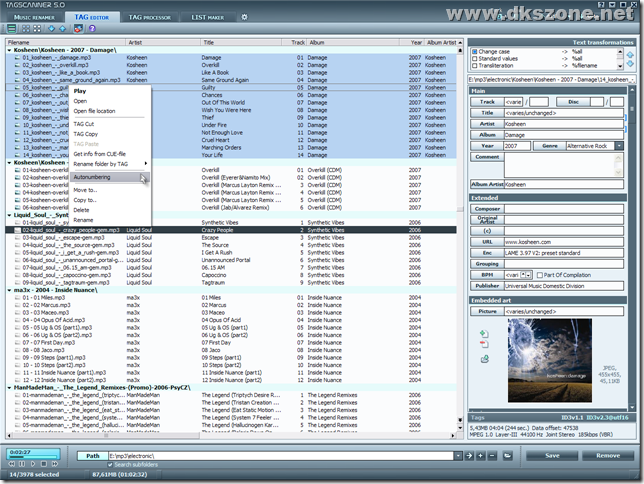Click the go arrow beside the Path field
Image resolution: width=644 pixels, height=484 pixels.
click(x=469, y=456)
